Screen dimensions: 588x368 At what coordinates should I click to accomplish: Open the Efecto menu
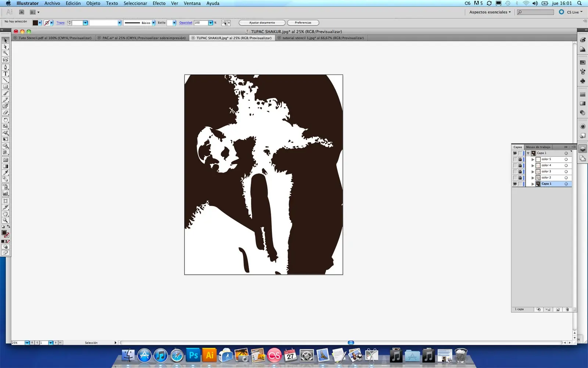coord(159,3)
